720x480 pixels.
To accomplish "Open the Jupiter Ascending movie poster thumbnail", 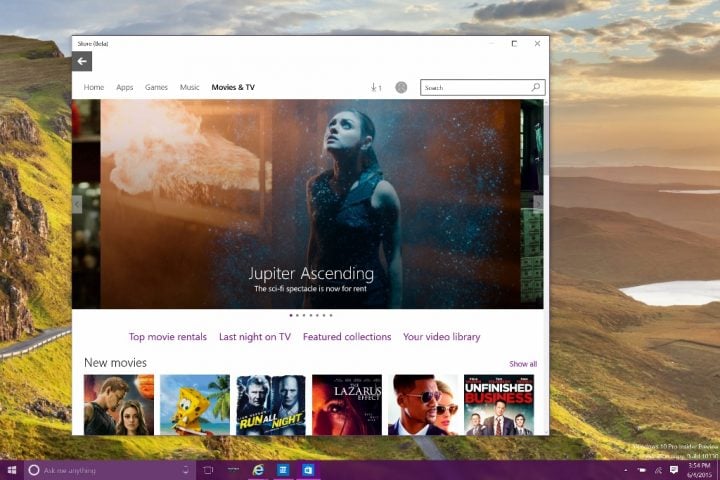I will pos(119,405).
